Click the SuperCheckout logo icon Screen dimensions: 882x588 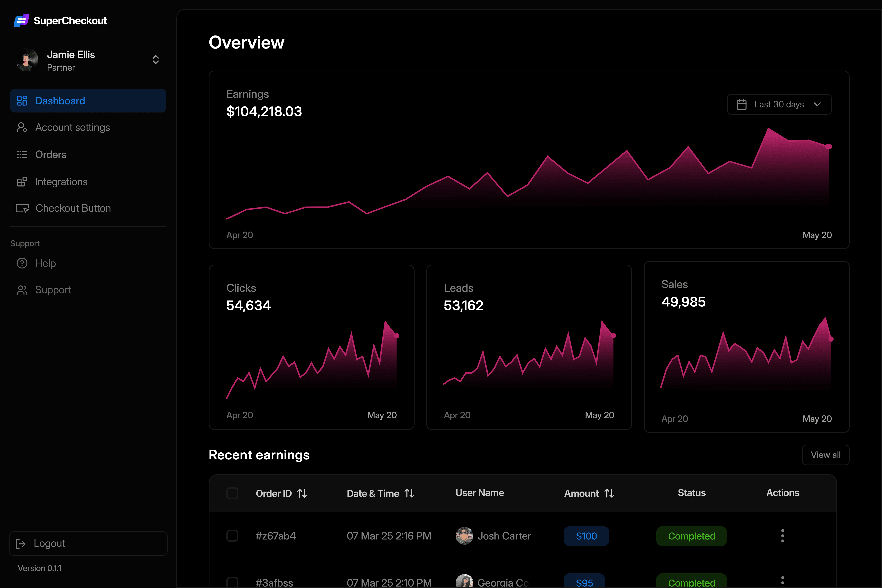point(21,20)
